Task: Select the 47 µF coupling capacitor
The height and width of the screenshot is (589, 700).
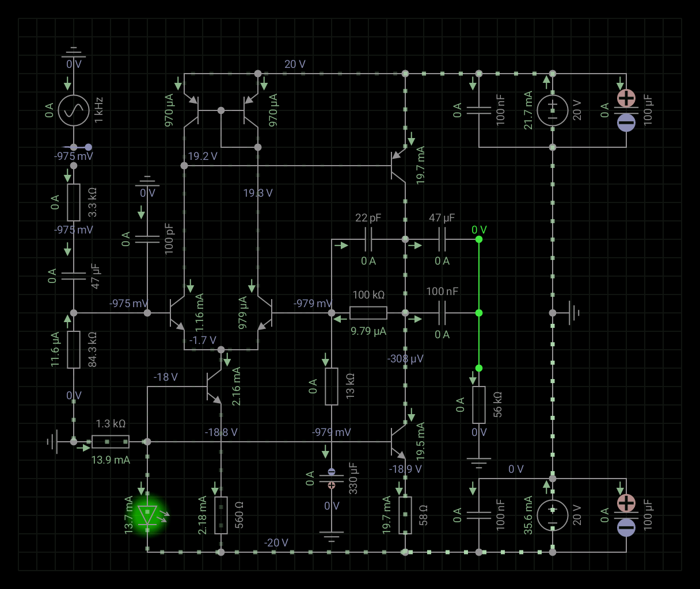Action: click(74, 276)
